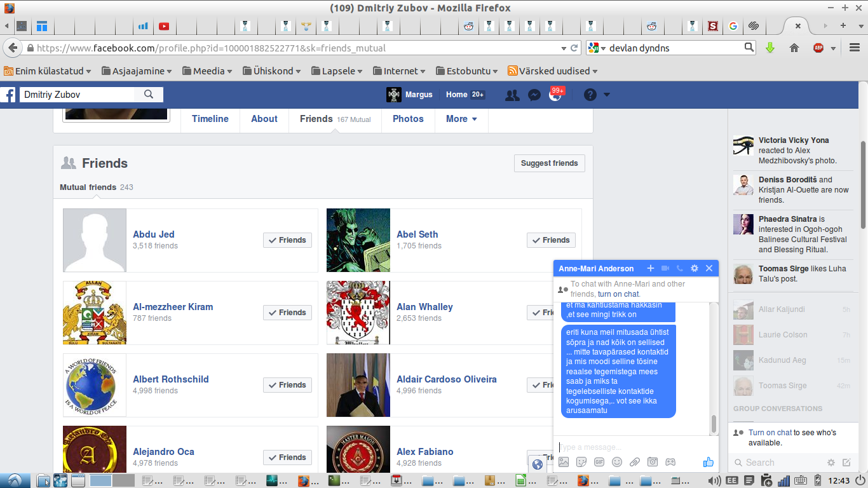Open the Facebook account dropdown arrow
Screen dimensions: 868x488
606,95
